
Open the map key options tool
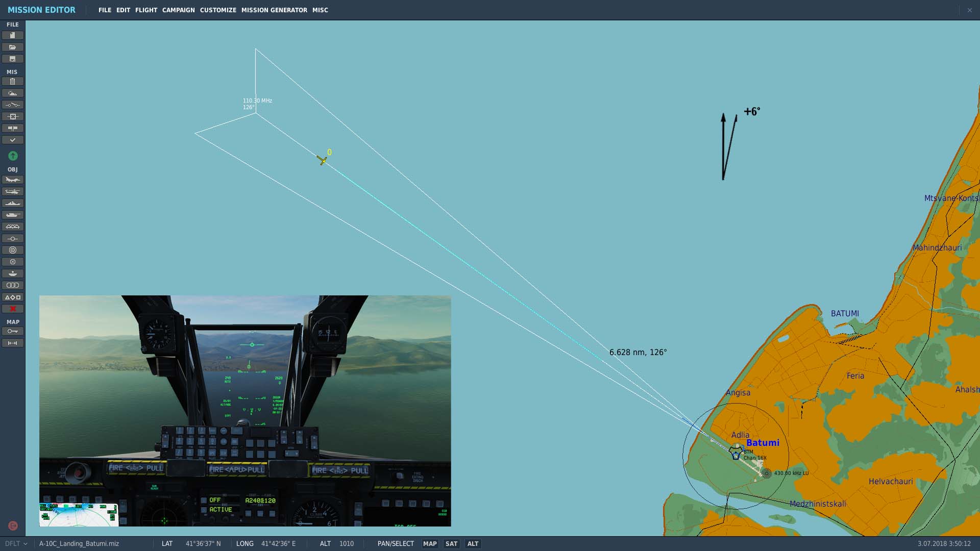coord(13,331)
